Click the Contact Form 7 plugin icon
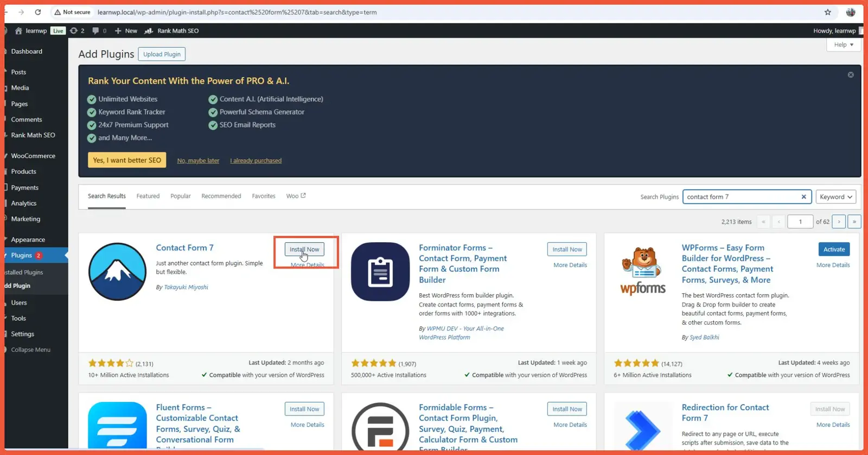 click(x=117, y=271)
